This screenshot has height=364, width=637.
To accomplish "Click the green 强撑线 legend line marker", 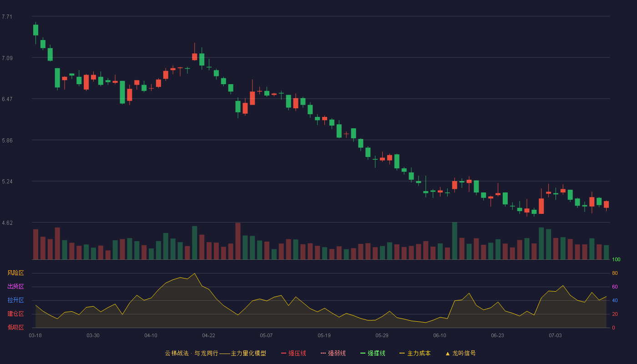I will pos(363,353).
